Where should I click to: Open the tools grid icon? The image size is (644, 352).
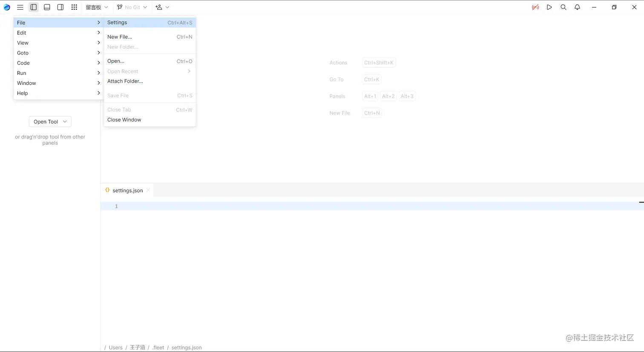point(74,7)
